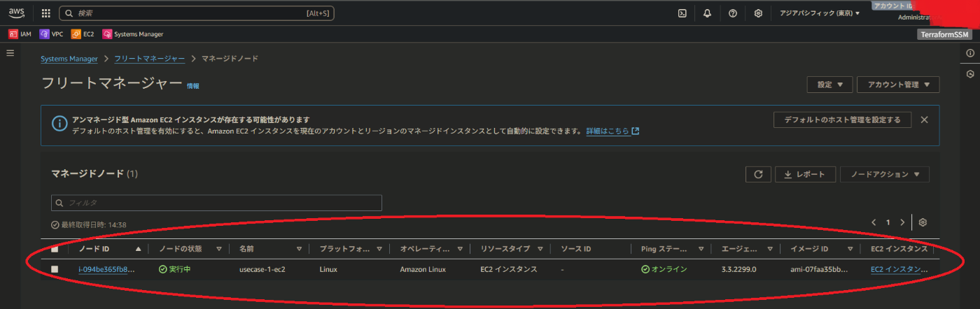The image size is (980, 309).
Task: Open the console settings gear
Action: (x=758, y=13)
